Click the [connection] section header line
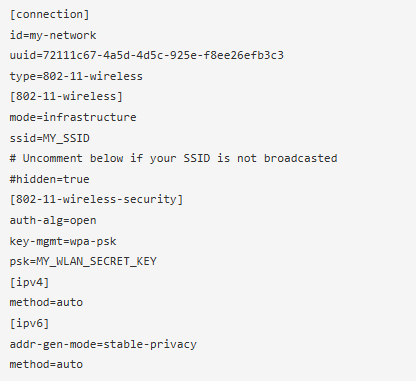416x381 pixels. (50, 15)
